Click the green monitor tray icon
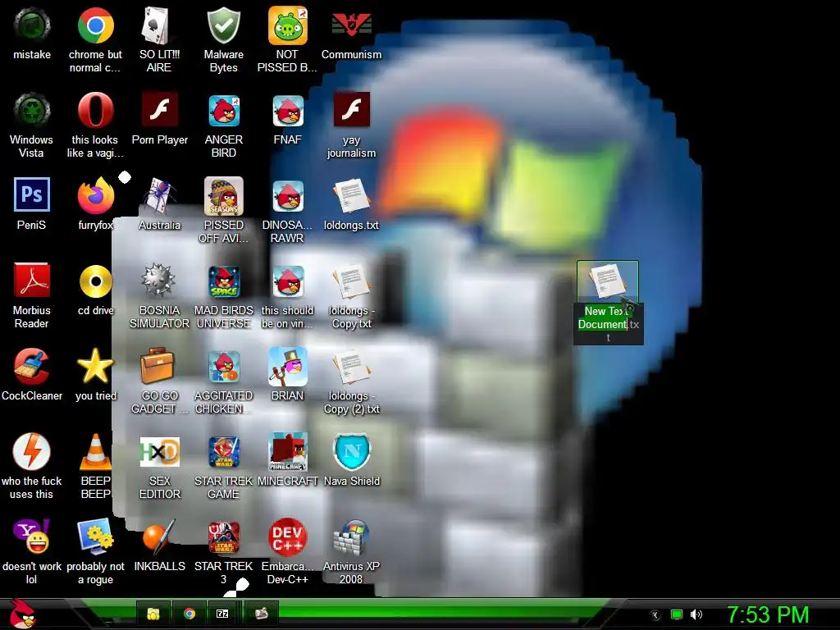The image size is (840, 630). (x=677, y=614)
